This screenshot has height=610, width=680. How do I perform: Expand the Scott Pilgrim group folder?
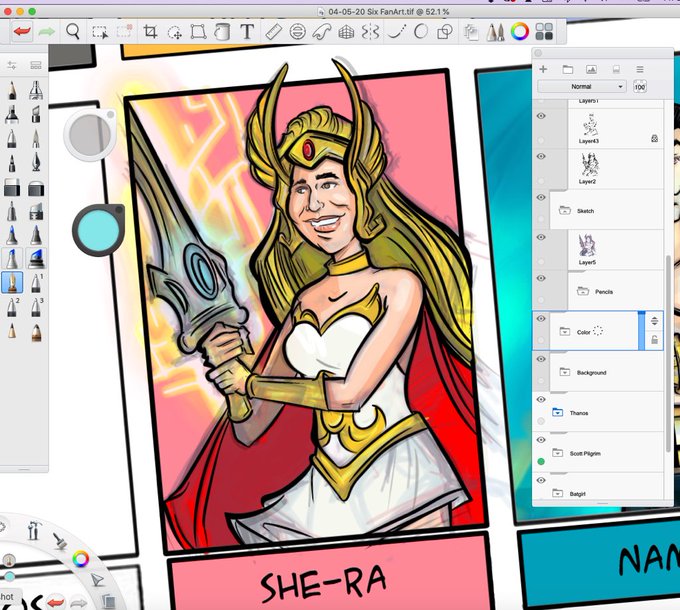(x=557, y=453)
